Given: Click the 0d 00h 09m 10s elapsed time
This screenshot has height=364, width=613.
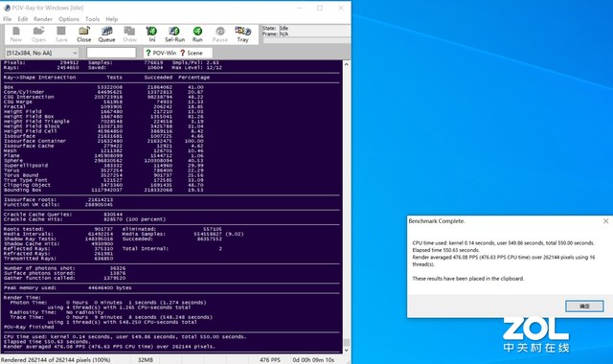Looking at the screenshot, I should pyautogui.click(x=313, y=360).
